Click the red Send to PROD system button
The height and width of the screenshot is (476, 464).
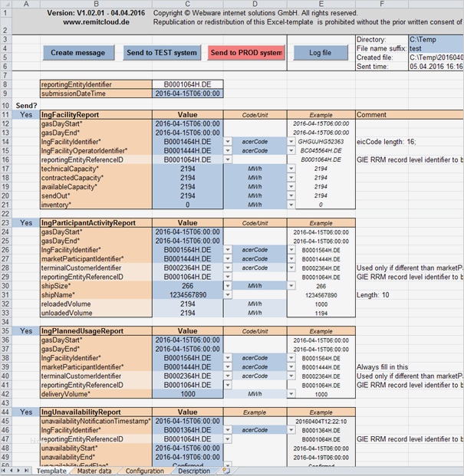pos(246,53)
